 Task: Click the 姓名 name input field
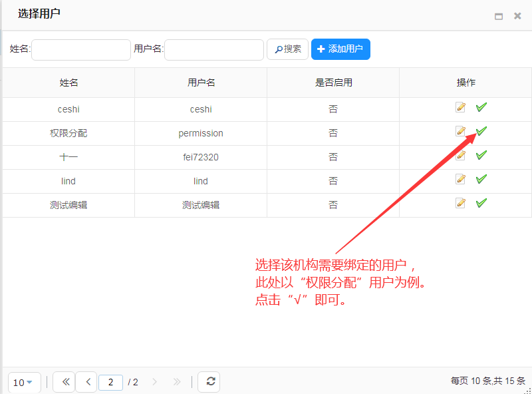point(80,49)
